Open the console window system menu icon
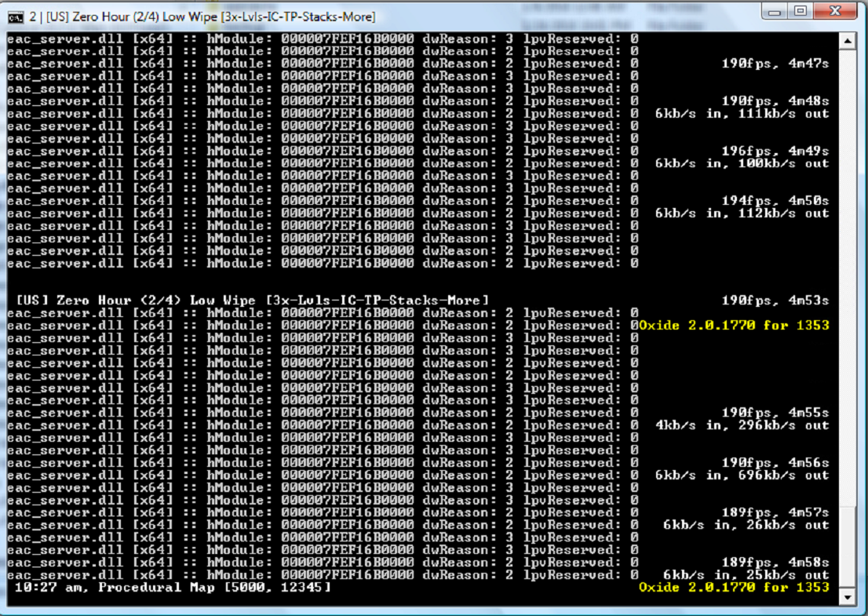The image size is (868, 616). [16, 17]
